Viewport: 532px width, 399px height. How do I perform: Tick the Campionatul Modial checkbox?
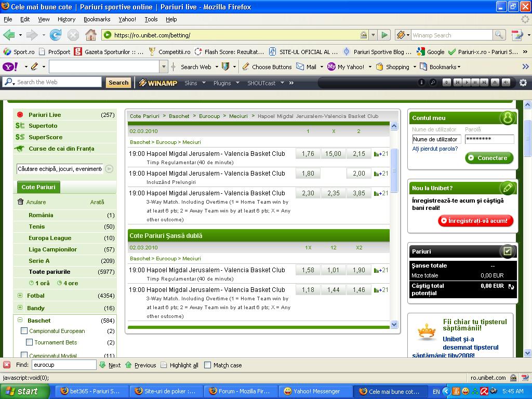(x=24, y=354)
